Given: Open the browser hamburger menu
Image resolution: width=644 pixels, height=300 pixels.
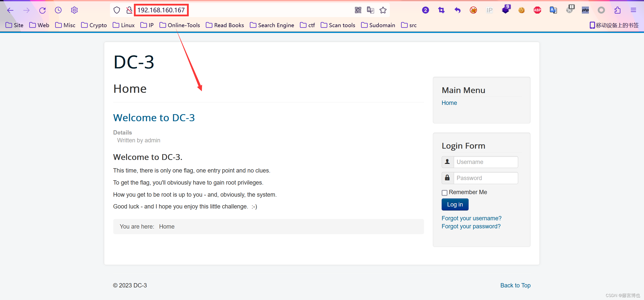Looking at the screenshot, I should pyautogui.click(x=633, y=10).
